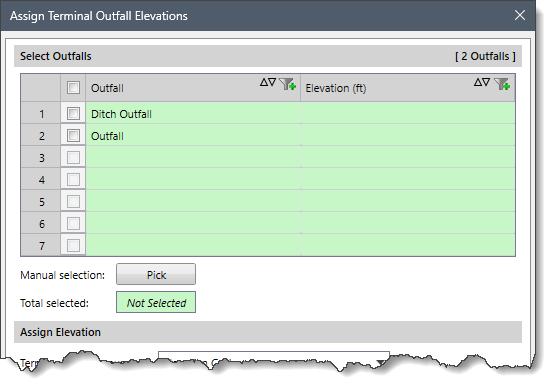Toggle select-all checkbox in table header
This screenshot has height=384, width=551.
[73, 87]
